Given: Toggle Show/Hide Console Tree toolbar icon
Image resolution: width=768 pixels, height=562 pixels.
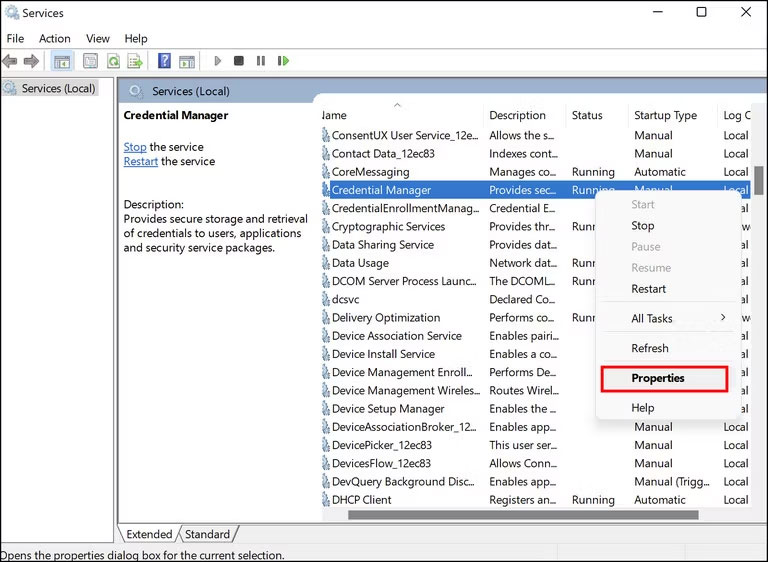Looking at the screenshot, I should 62,61.
